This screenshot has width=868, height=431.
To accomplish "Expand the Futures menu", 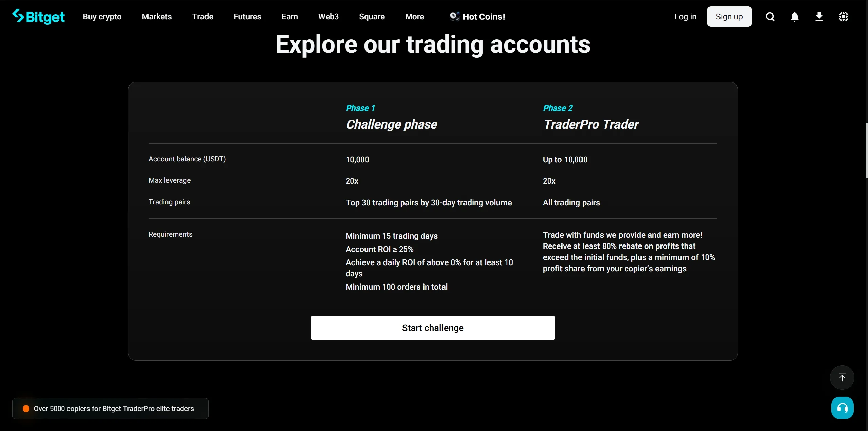I will pyautogui.click(x=247, y=17).
